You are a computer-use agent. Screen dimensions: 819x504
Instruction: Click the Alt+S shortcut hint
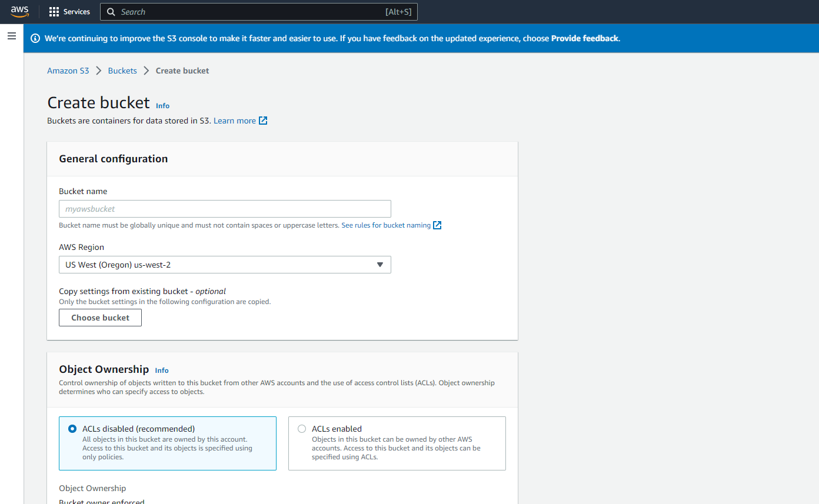tap(398, 12)
